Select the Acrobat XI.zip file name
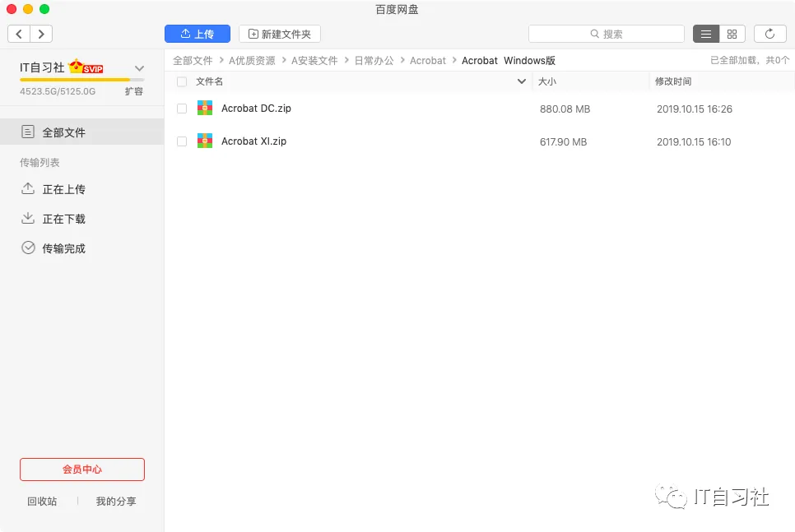This screenshot has width=795, height=532. pos(253,141)
